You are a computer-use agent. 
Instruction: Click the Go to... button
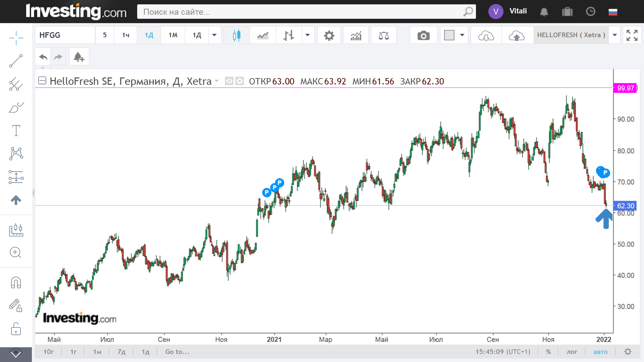coord(177,352)
